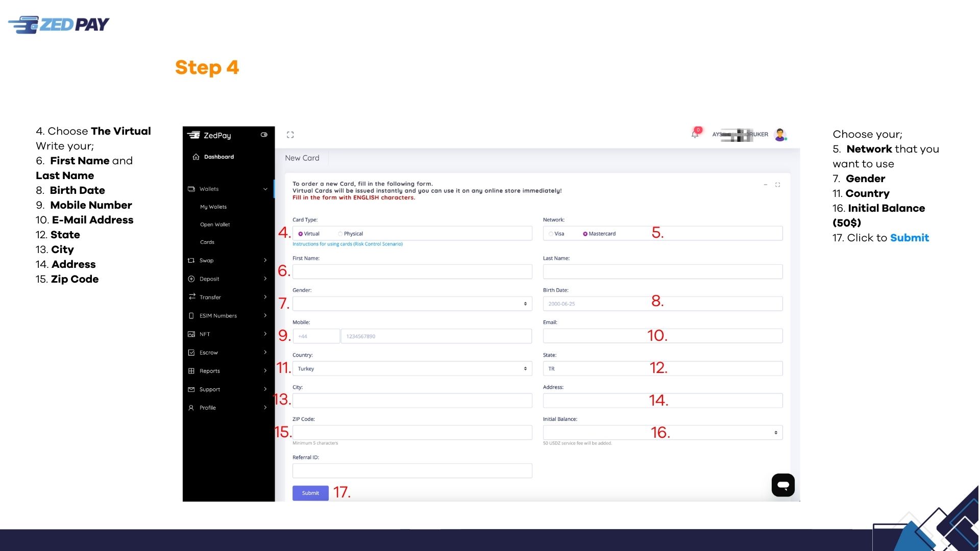
Task: Click the State input field
Action: point(663,368)
